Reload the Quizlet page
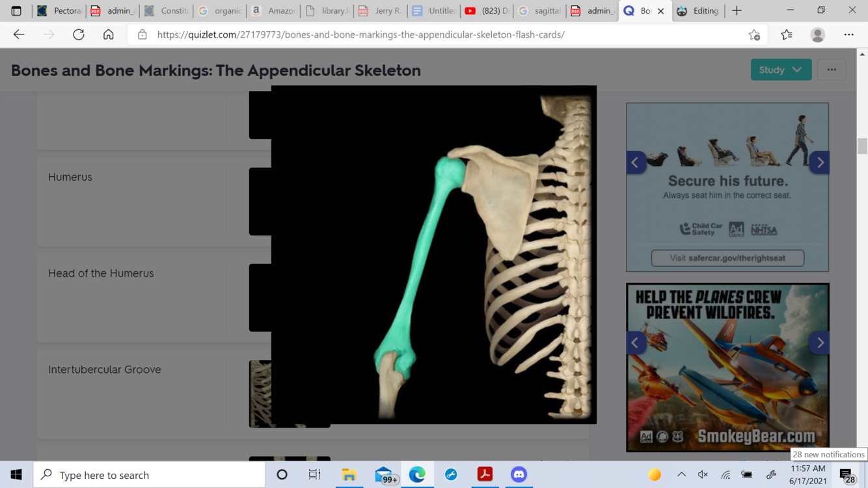The height and width of the screenshot is (488, 868). tap(79, 34)
